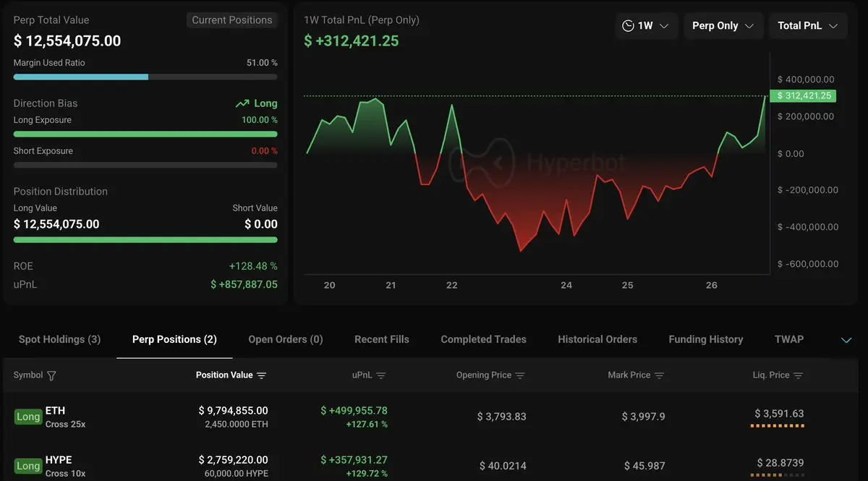Switch to the Spot Holdings tab

coord(59,339)
